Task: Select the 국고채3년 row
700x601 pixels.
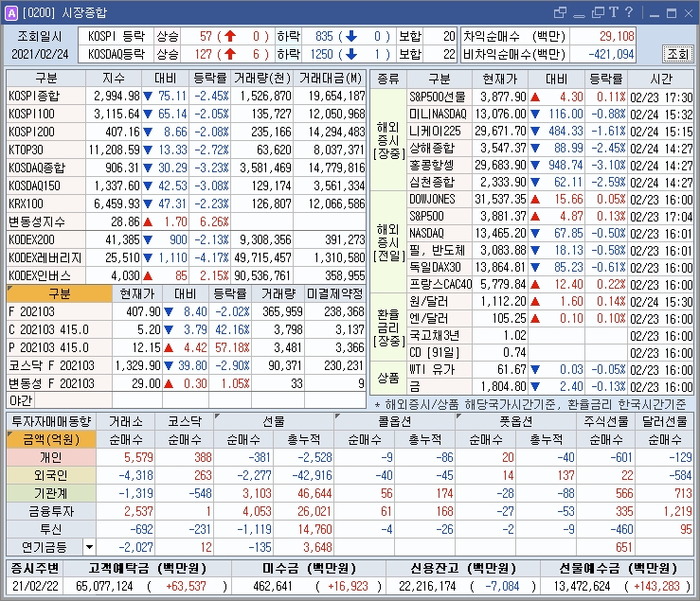Action: [x=550, y=336]
